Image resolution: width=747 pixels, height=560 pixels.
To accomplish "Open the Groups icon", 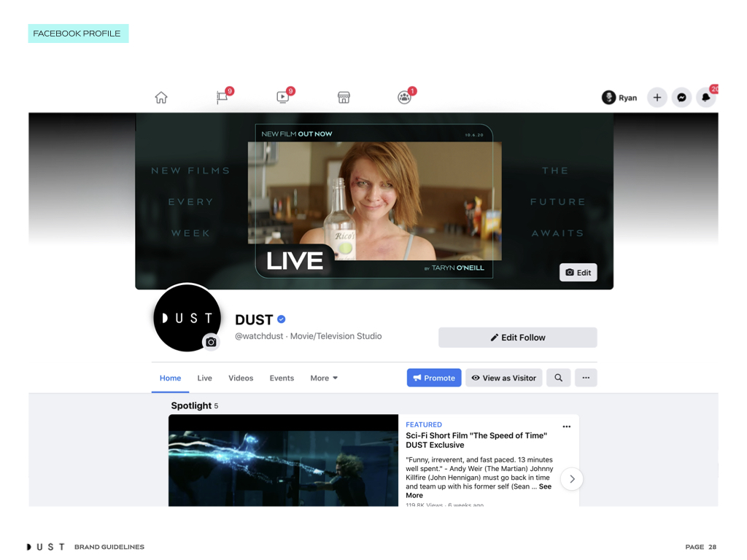I will [x=404, y=97].
